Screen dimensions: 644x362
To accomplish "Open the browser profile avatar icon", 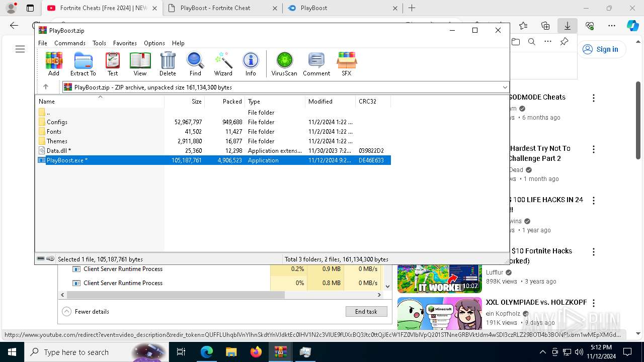I will (x=11, y=8).
